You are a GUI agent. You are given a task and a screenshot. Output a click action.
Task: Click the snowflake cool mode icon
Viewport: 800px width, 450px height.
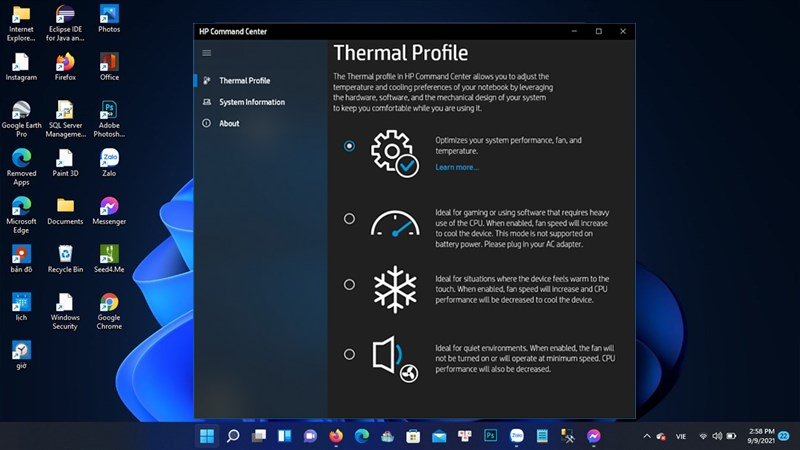[395, 289]
